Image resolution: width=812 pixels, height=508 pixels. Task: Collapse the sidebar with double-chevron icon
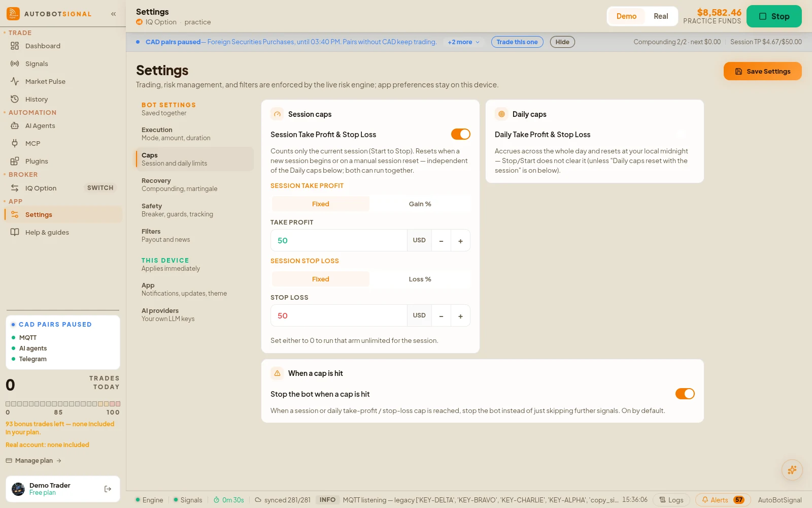click(113, 14)
